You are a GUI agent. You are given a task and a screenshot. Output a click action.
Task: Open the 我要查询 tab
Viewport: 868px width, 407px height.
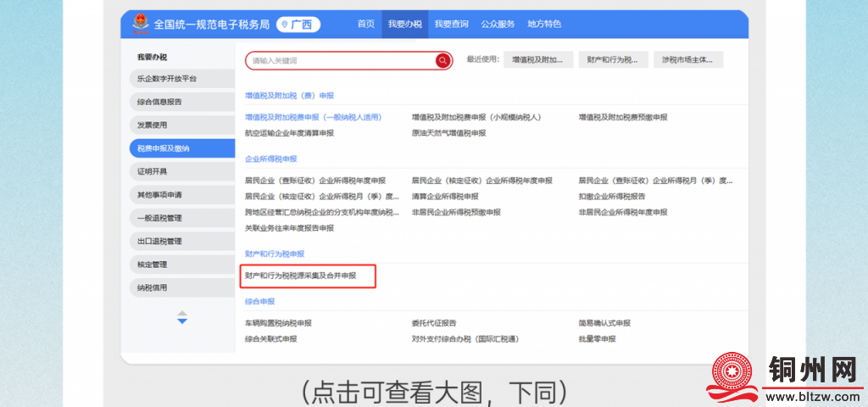click(450, 24)
